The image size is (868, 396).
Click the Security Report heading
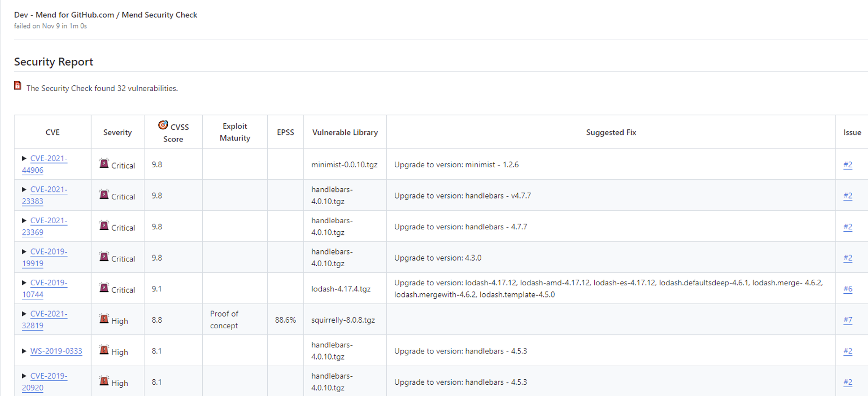[54, 62]
